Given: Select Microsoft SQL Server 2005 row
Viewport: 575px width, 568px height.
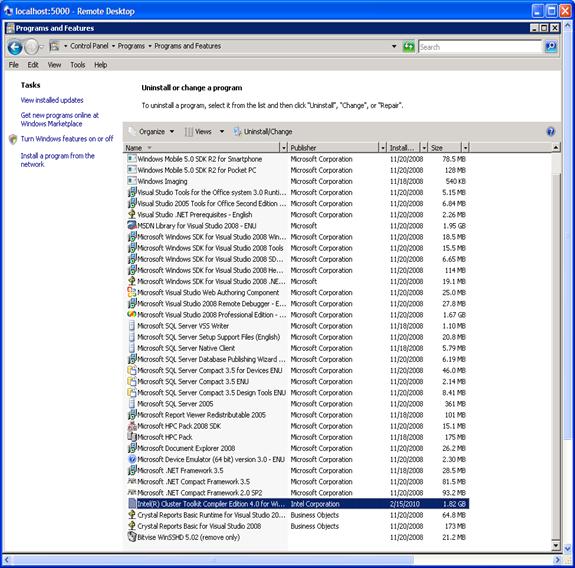Looking at the screenshot, I should 297,403.
